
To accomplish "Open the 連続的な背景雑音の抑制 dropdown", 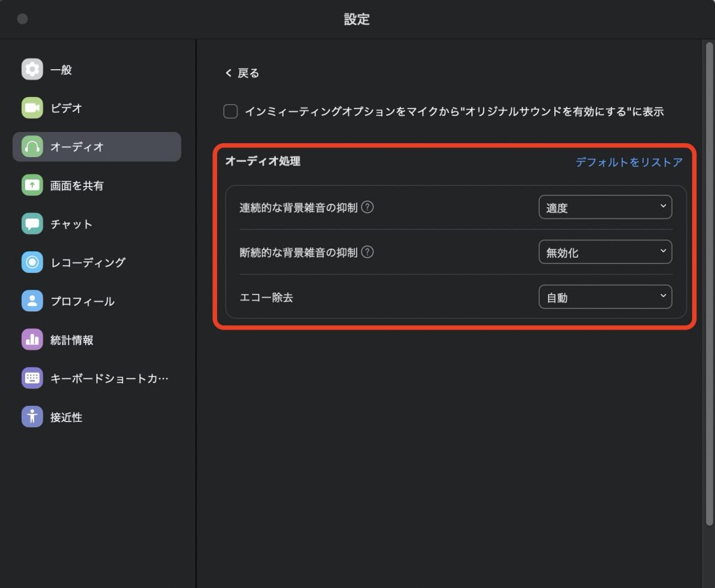I will pos(605,207).
